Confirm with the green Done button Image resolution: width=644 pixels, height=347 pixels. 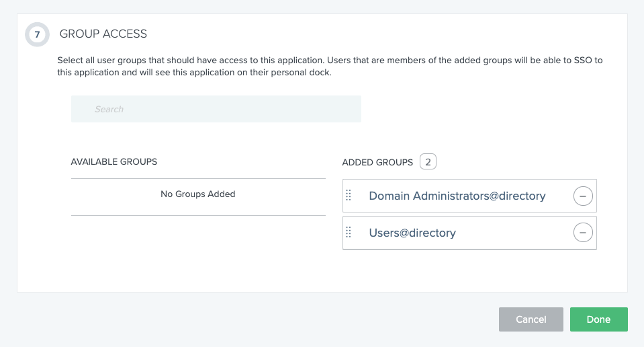click(598, 319)
